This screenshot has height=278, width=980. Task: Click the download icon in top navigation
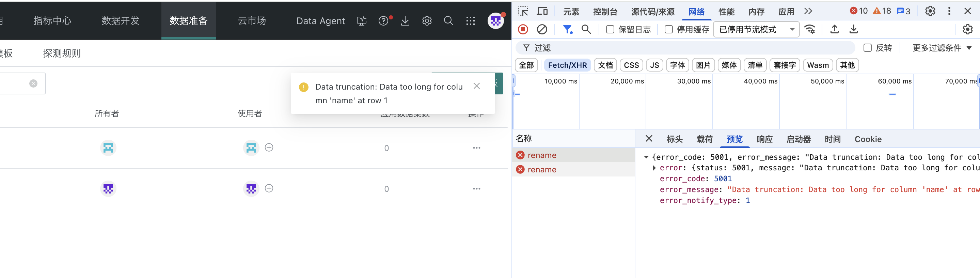point(405,21)
